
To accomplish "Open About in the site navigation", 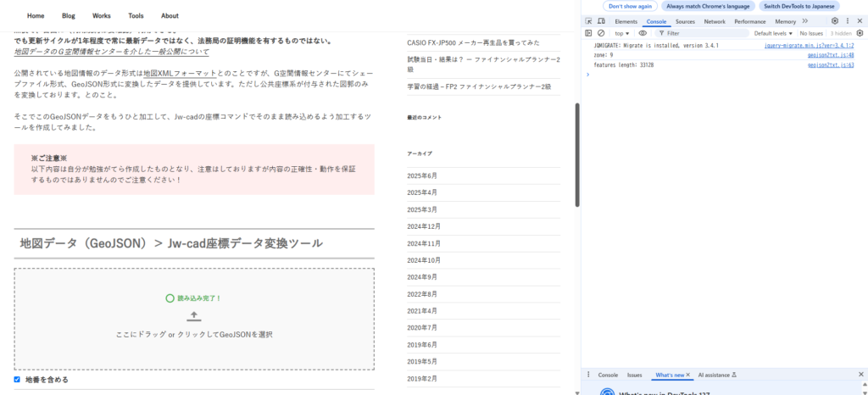I will click(170, 15).
